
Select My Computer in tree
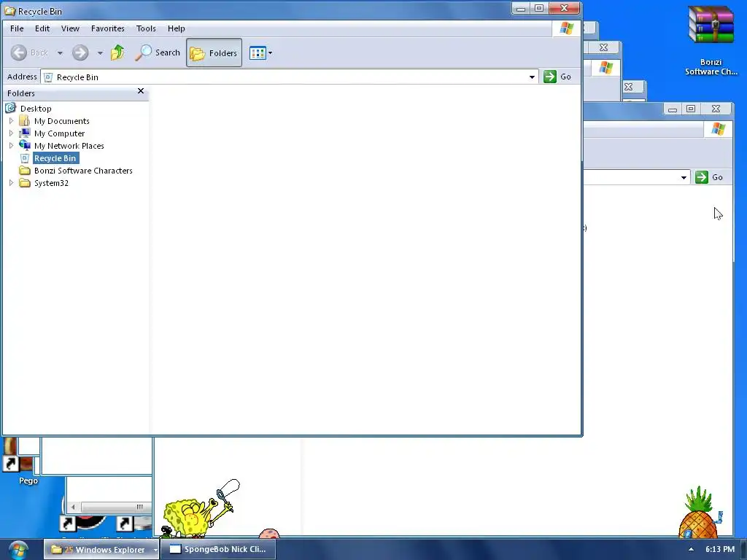click(x=60, y=133)
